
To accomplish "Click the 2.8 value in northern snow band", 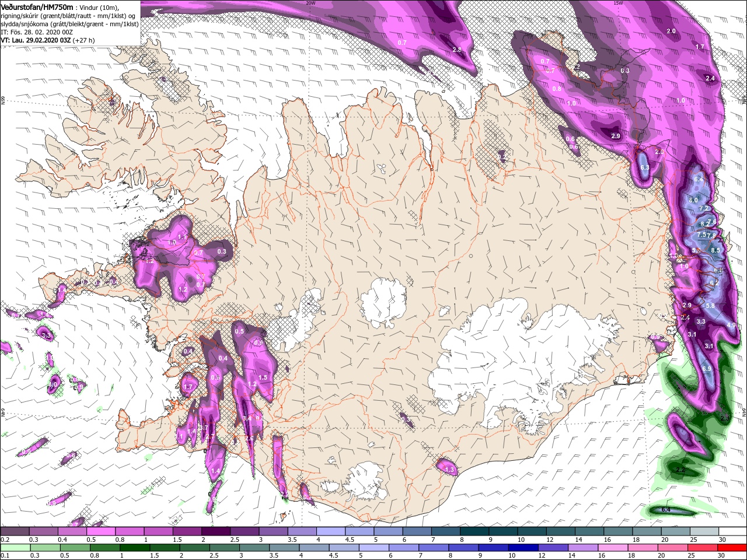I will point(457,50).
